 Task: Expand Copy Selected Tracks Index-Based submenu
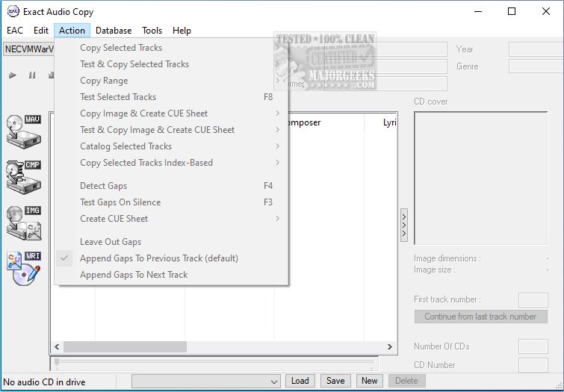[x=172, y=163]
